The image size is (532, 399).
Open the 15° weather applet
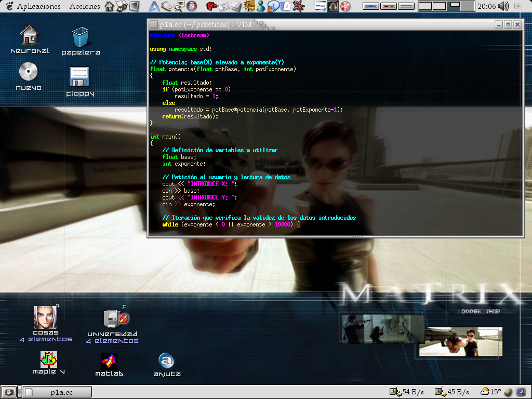point(491,392)
